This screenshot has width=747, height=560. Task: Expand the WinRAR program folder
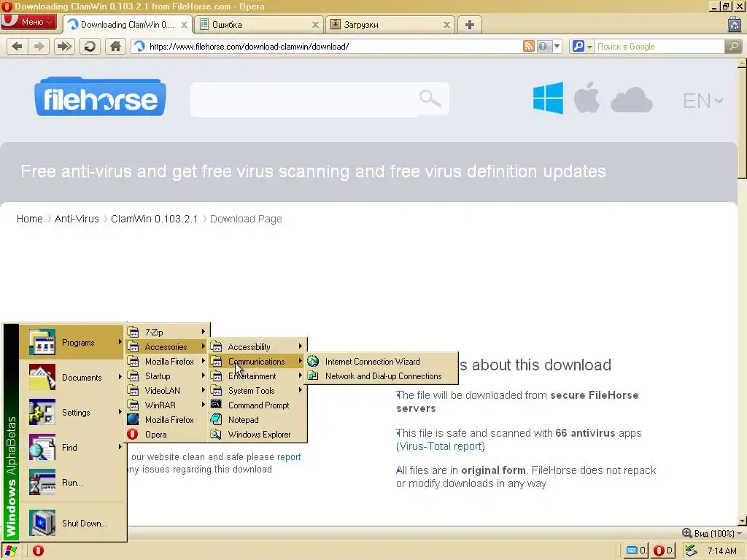click(x=167, y=405)
